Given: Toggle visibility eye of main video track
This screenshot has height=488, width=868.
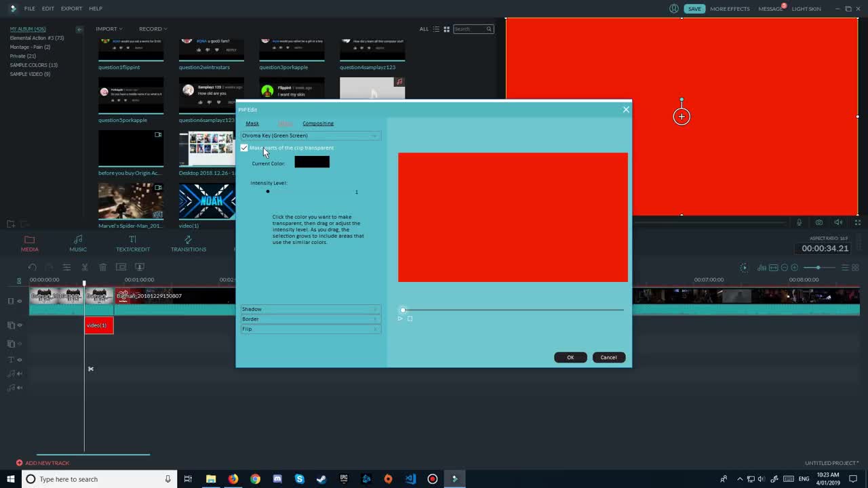Looking at the screenshot, I should (x=20, y=300).
